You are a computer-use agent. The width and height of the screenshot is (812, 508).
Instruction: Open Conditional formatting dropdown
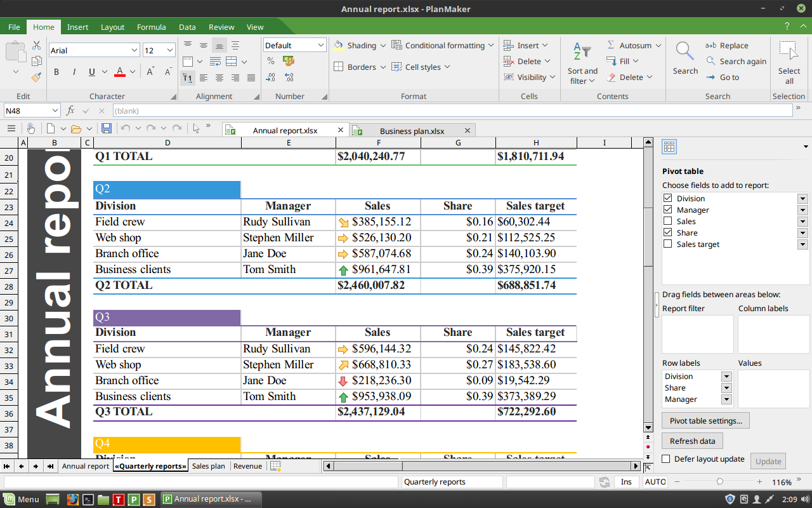(443, 46)
